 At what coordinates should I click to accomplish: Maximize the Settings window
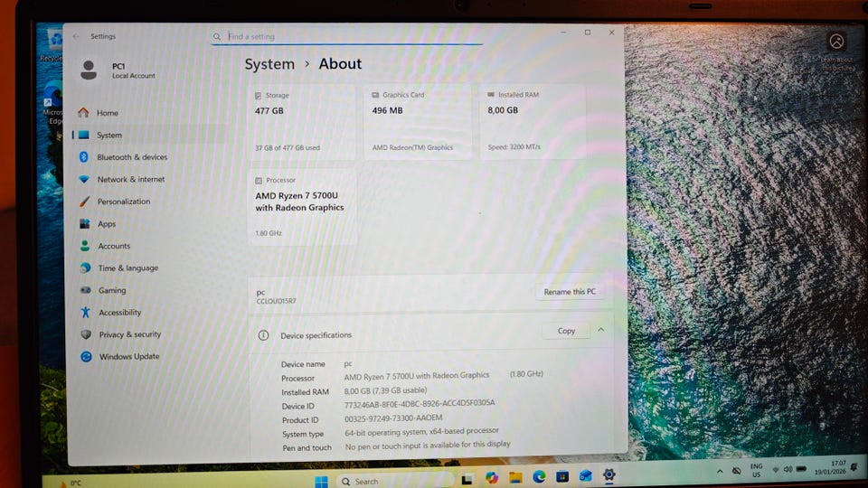(588, 33)
